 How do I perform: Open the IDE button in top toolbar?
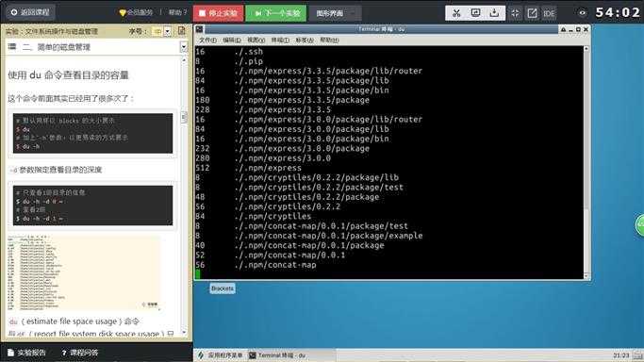tap(549, 13)
